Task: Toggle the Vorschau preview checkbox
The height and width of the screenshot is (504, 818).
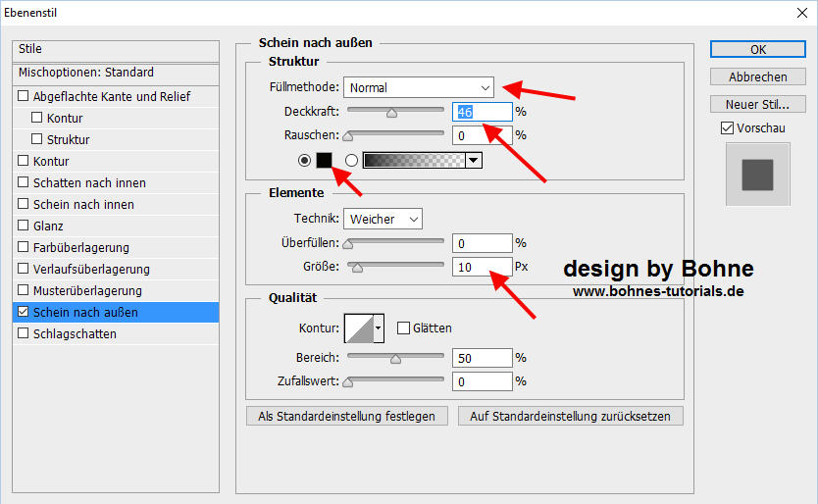Action: [727, 128]
